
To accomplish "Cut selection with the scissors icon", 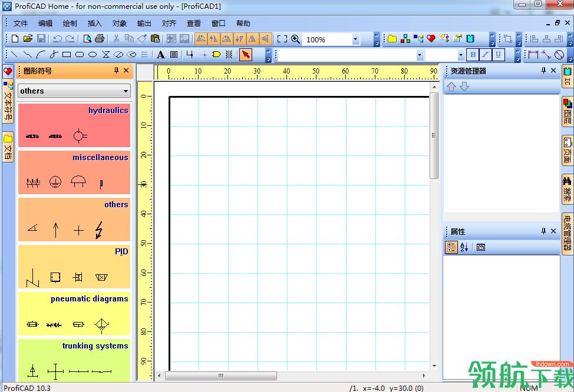I will tap(117, 39).
